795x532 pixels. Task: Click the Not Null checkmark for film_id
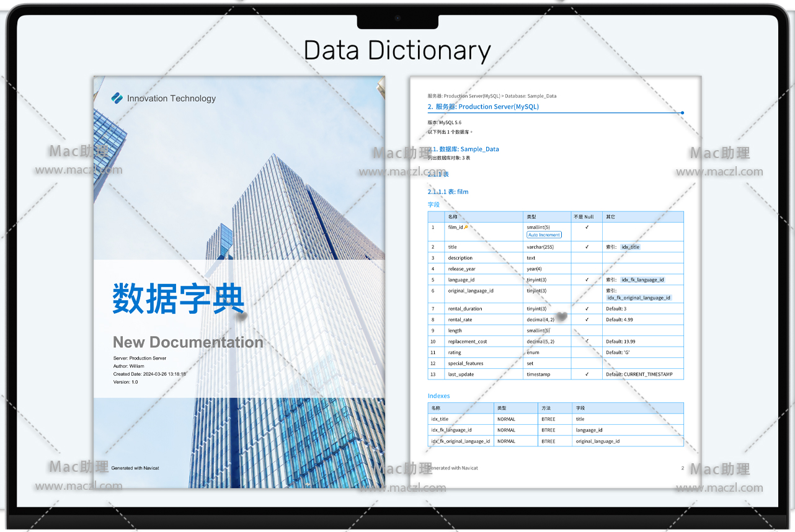[x=587, y=227]
